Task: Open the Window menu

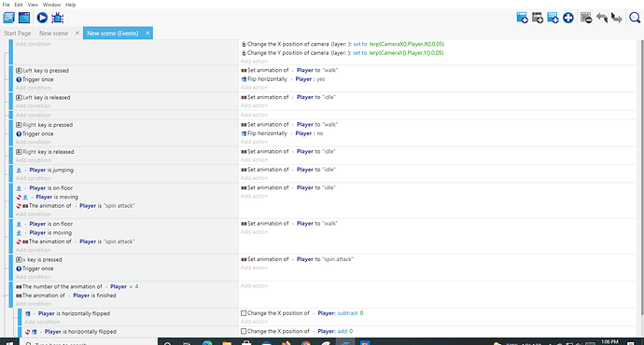Action: point(51,5)
